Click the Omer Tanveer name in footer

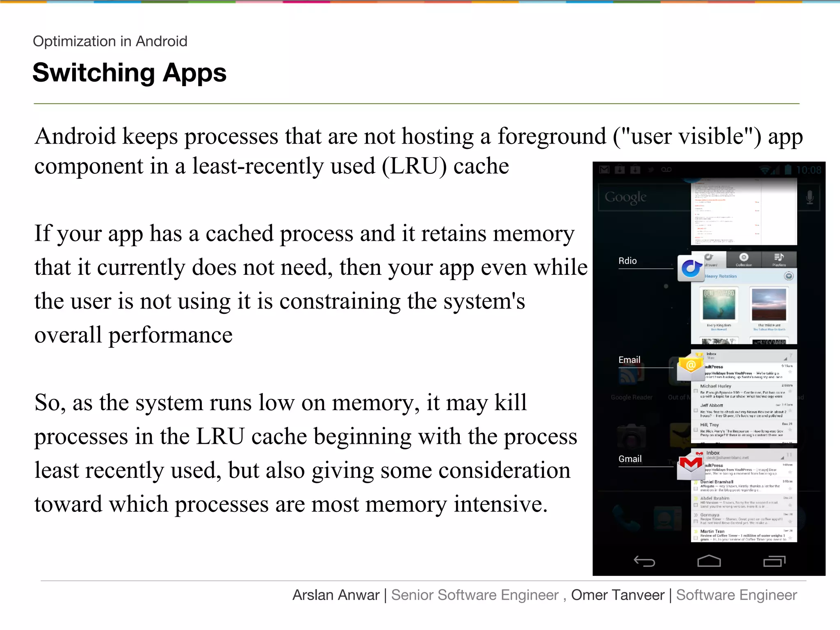pos(618,595)
